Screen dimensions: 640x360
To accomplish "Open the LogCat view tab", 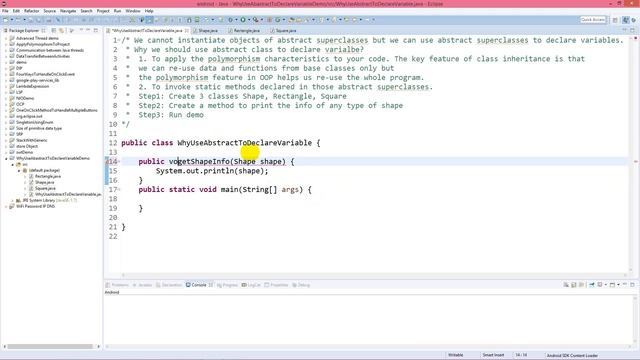I will [251, 285].
